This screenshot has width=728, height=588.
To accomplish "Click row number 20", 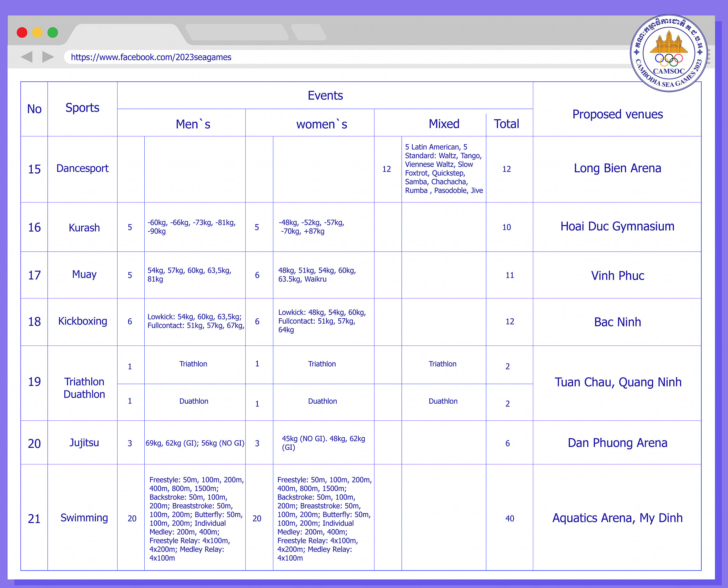I will coord(34,443).
